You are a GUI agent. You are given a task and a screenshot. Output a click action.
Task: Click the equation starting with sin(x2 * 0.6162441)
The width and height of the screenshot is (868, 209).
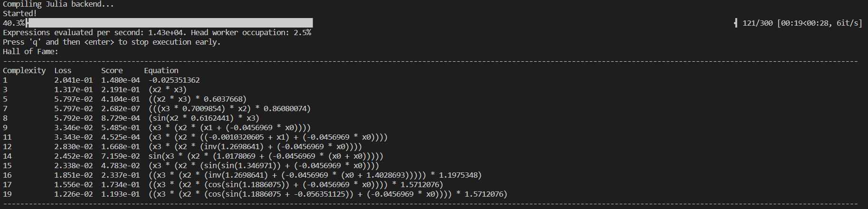point(204,118)
